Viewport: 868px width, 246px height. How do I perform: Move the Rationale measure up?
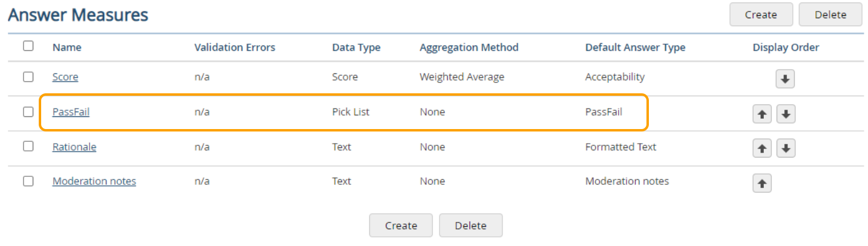tap(762, 148)
